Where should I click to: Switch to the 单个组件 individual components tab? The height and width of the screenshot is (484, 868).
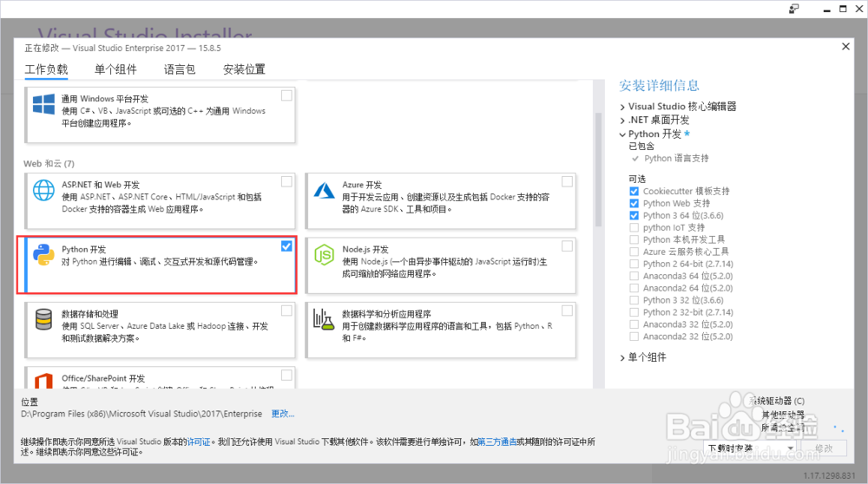tap(115, 69)
